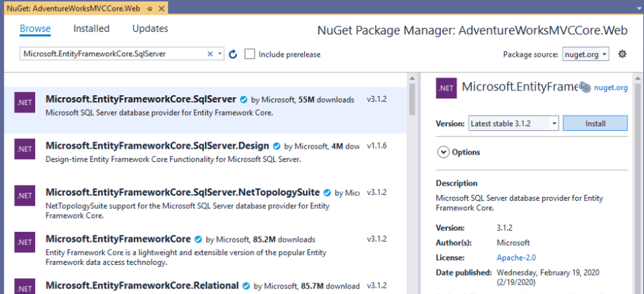Click the globe icon next to nuget.org
The height and width of the screenshot is (294, 644).
pos(585,87)
